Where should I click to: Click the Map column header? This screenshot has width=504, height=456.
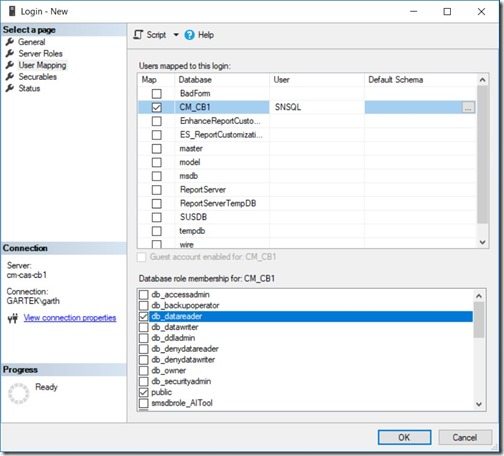[x=156, y=80]
